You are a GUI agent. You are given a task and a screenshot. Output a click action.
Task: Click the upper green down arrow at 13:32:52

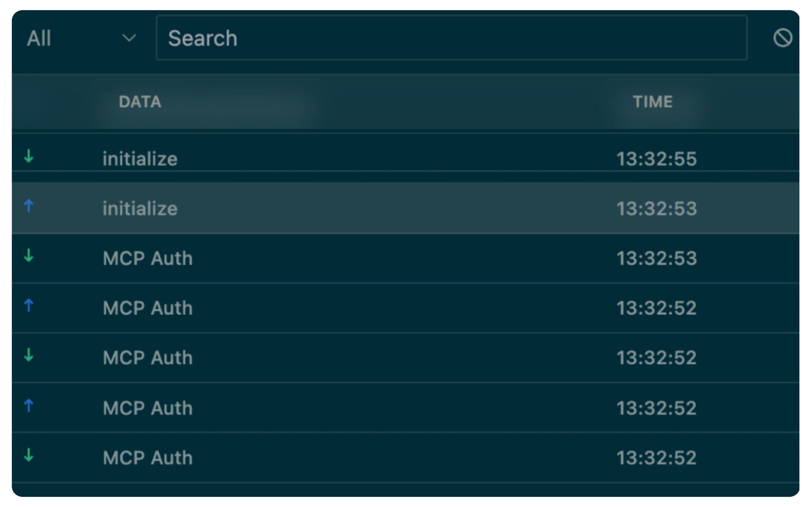pos(29,355)
